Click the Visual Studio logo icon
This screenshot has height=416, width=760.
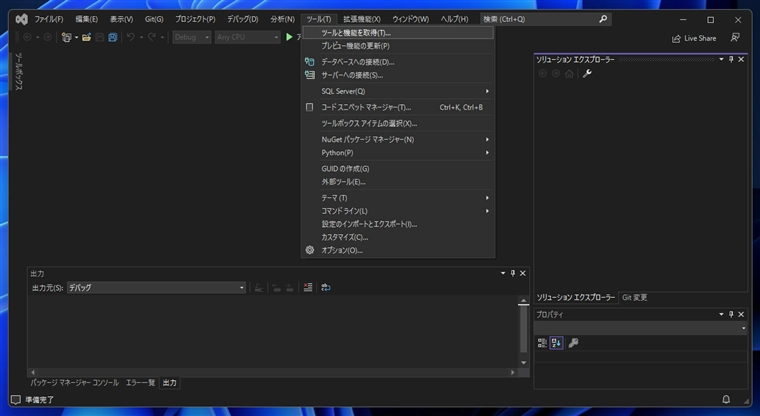point(21,19)
